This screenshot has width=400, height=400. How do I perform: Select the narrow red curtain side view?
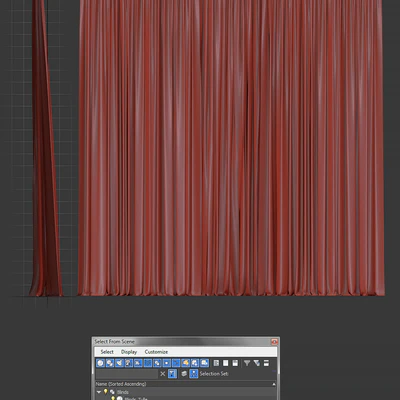click(x=45, y=148)
